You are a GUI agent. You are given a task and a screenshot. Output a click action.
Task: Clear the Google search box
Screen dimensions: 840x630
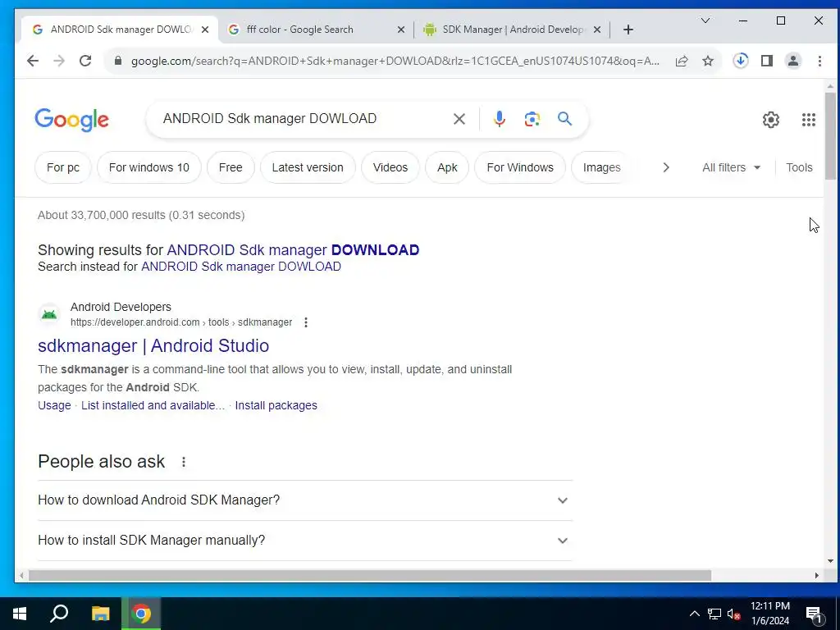coord(459,118)
